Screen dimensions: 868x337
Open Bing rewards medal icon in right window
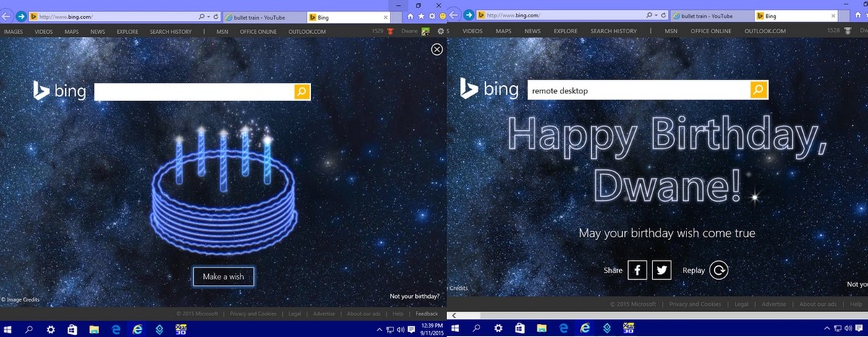point(847,31)
